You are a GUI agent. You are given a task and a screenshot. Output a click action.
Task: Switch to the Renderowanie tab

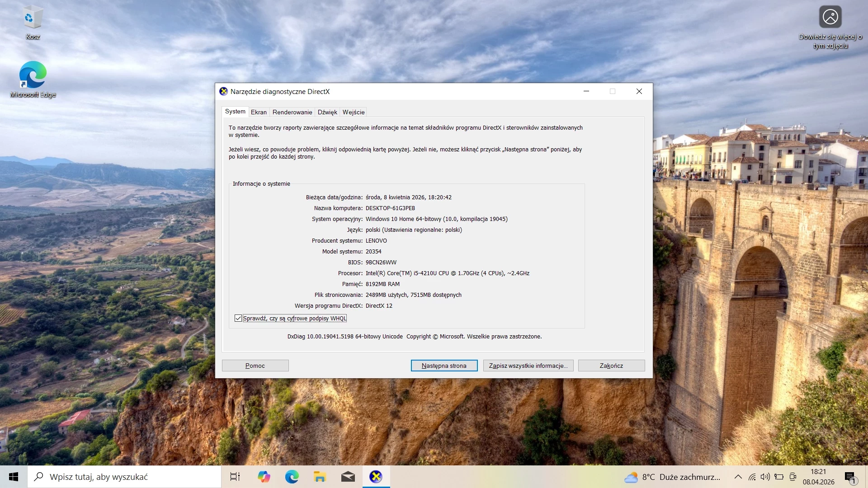[292, 112]
